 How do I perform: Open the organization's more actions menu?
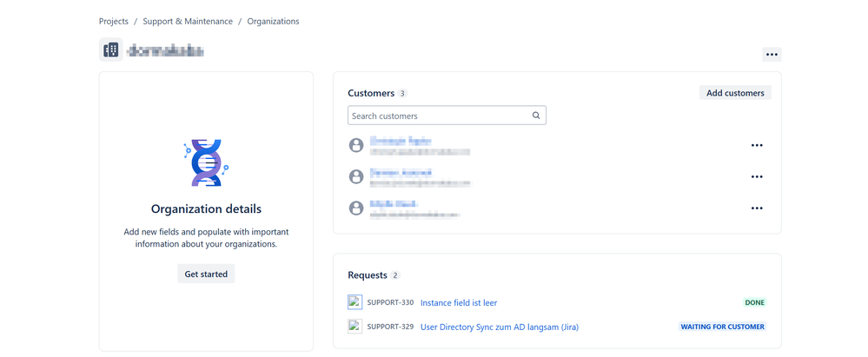[x=772, y=54]
